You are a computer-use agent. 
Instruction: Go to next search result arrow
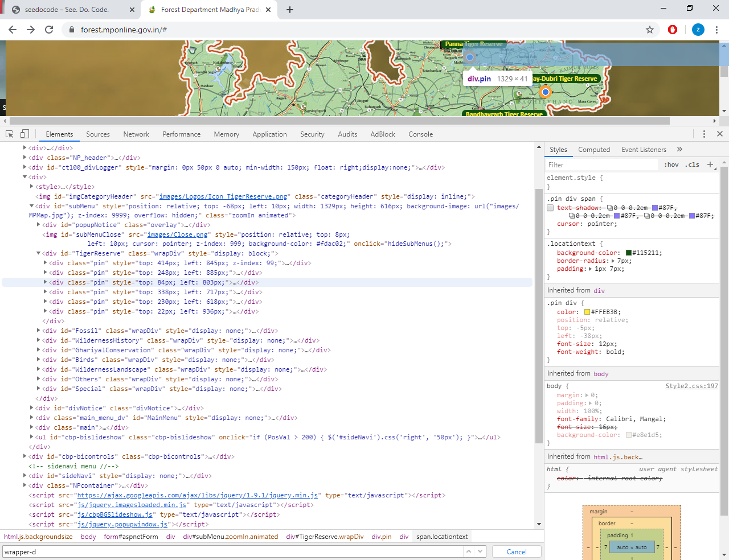click(x=480, y=551)
